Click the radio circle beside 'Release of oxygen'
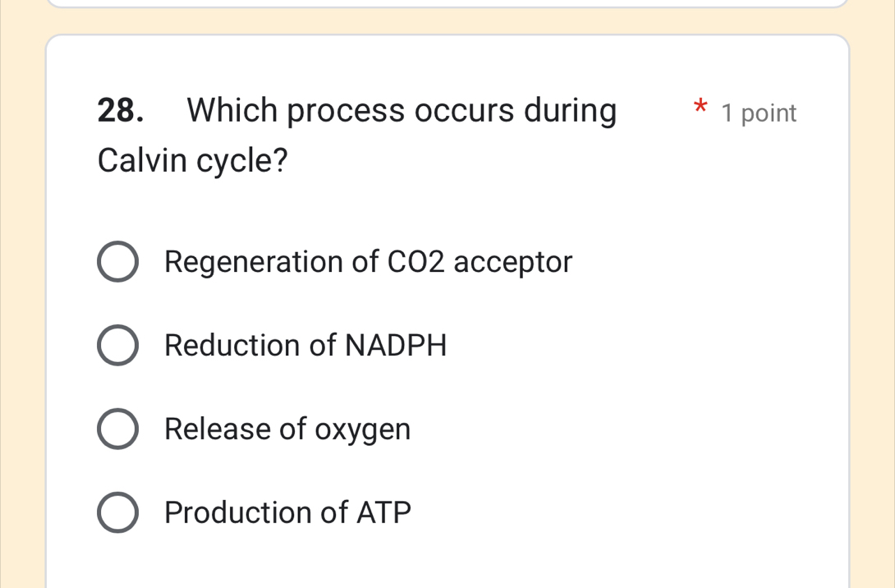The image size is (895, 588). pyautogui.click(x=117, y=428)
